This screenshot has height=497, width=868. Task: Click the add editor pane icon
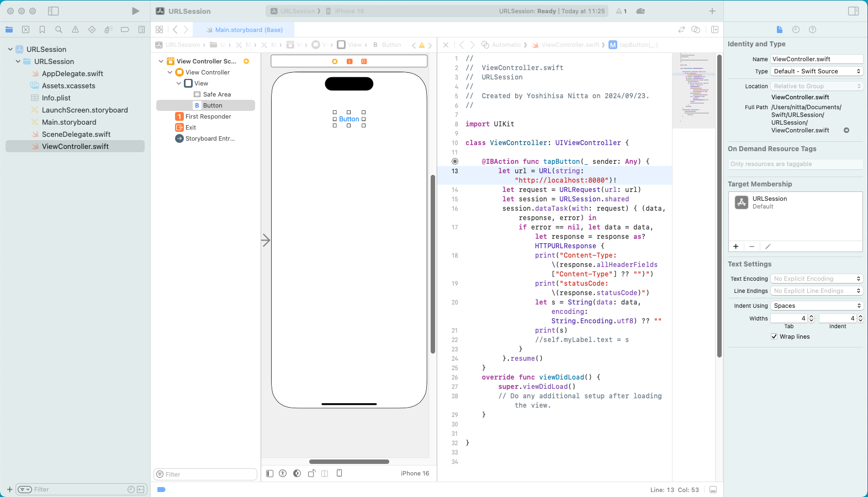point(714,30)
